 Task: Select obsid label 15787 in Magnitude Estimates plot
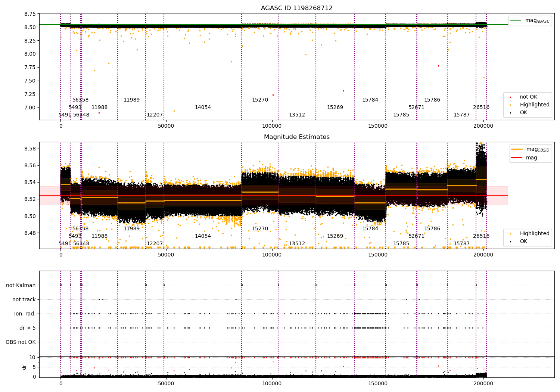coord(462,244)
